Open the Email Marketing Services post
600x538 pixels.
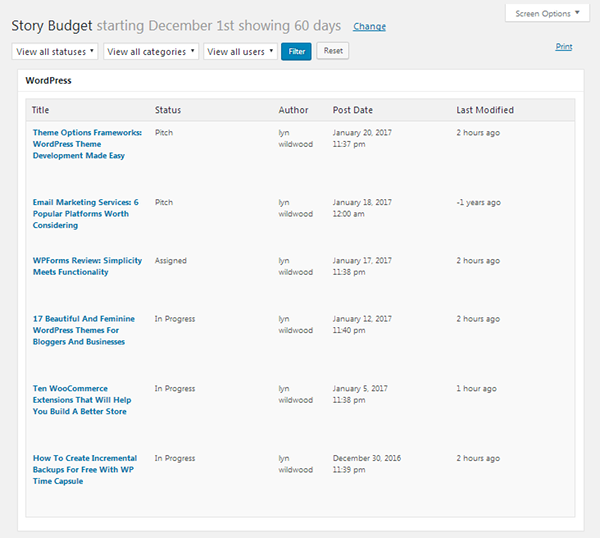click(x=86, y=214)
